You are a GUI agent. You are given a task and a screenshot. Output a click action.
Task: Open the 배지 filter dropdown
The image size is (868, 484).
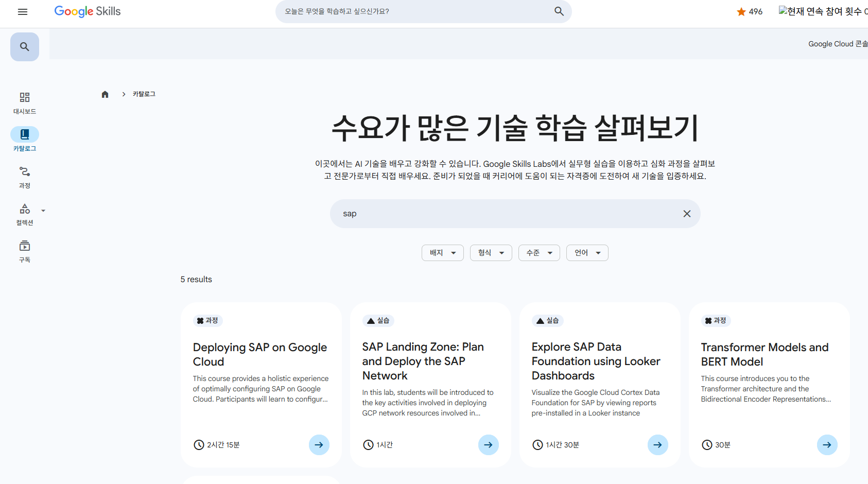click(x=443, y=253)
